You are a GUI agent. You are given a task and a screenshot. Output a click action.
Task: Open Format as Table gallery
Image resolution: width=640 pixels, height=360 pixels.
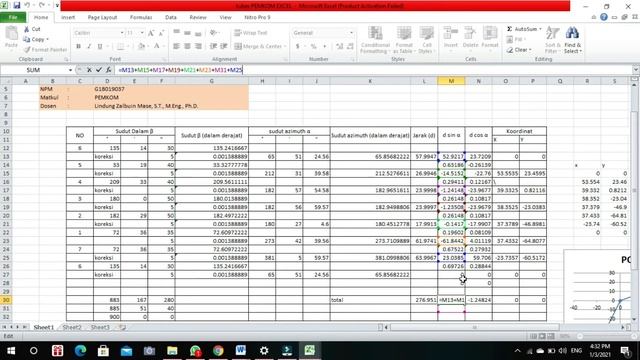(x=403, y=40)
